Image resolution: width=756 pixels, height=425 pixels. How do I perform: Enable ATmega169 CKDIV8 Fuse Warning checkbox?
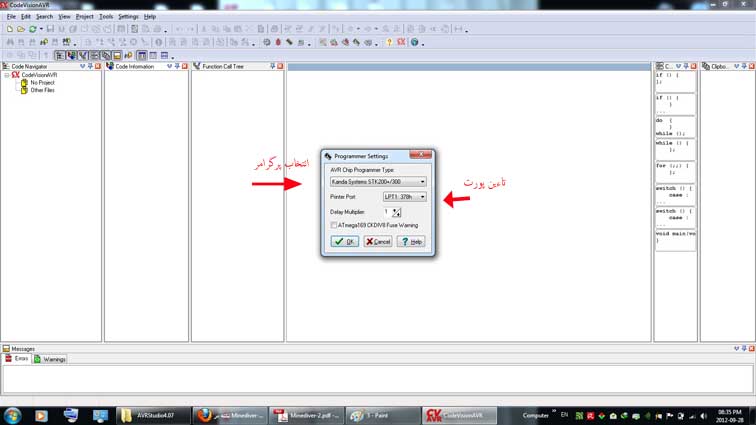click(334, 225)
